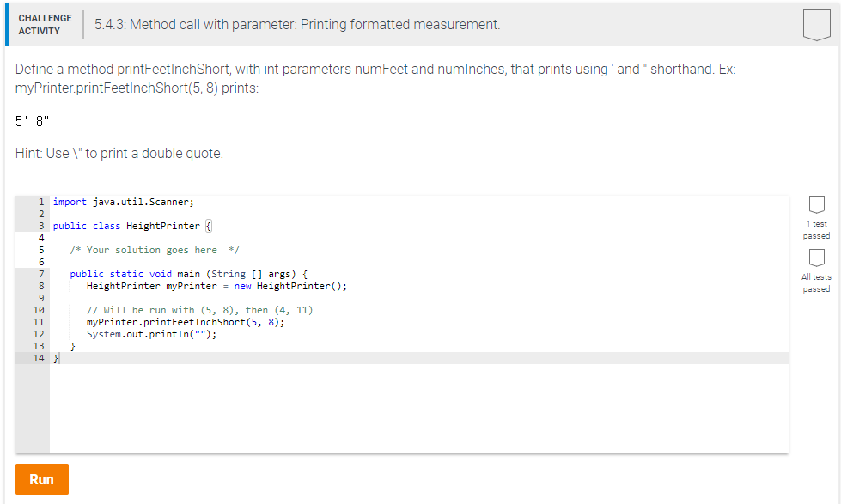
Task: Click the "1 test passed" label text
Action: click(x=815, y=229)
